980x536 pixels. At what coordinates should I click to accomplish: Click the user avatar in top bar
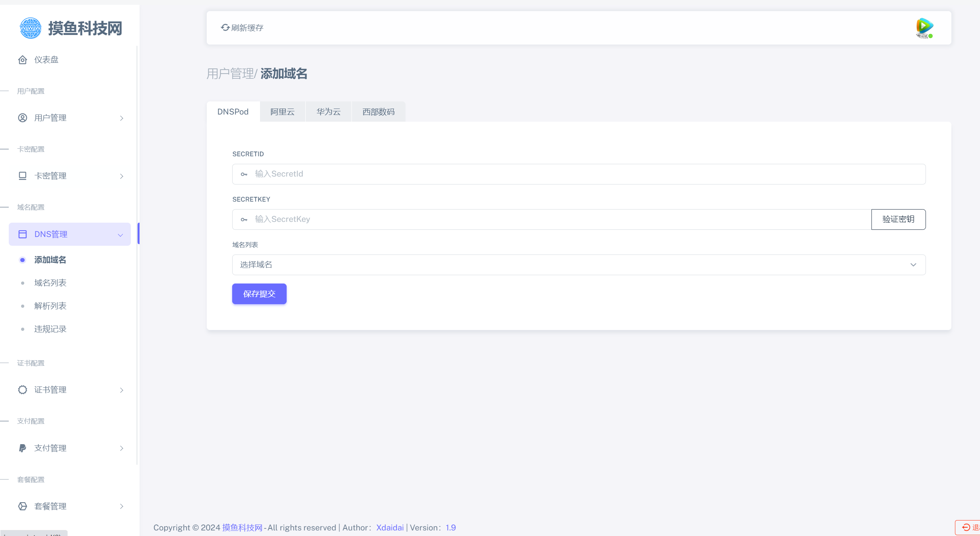click(x=924, y=27)
